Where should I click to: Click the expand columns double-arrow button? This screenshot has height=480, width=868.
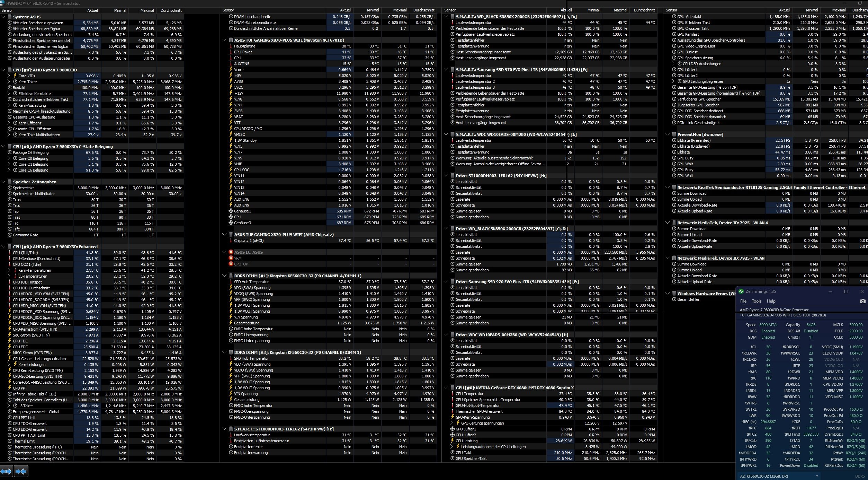(x=6, y=471)
